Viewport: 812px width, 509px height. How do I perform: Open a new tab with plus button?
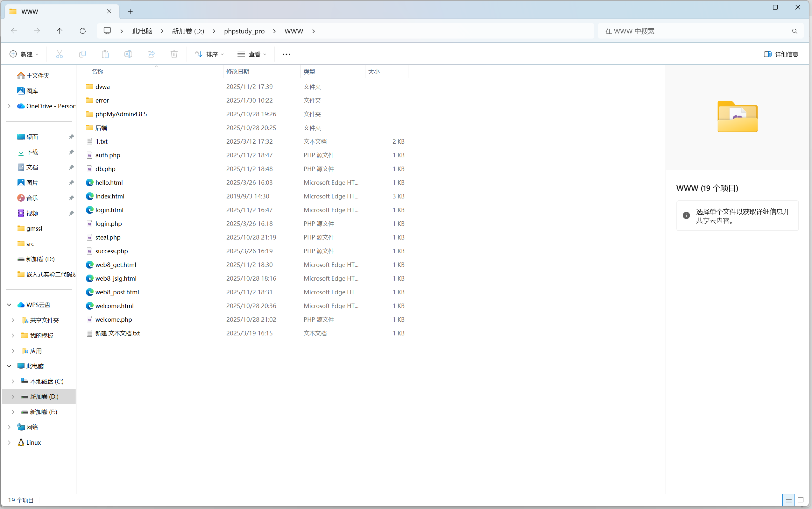point(130,11)
